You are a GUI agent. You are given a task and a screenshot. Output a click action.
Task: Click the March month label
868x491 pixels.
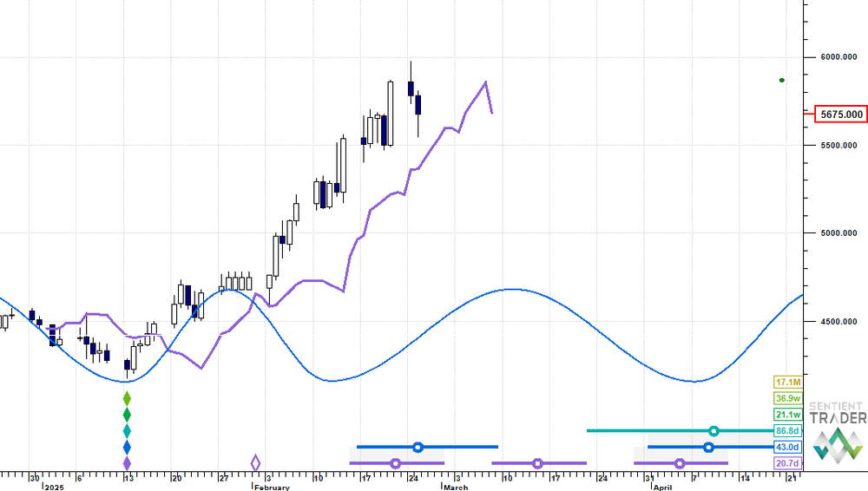(457, 488)
